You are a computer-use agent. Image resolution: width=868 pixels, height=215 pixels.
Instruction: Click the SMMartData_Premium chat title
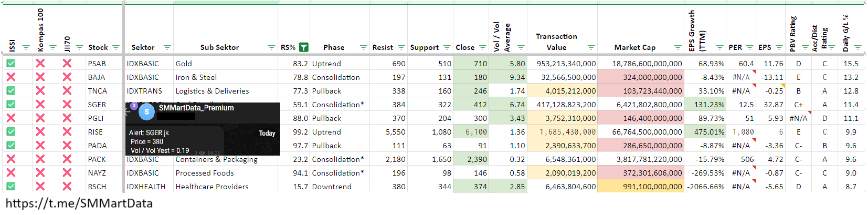coord(196,108)
